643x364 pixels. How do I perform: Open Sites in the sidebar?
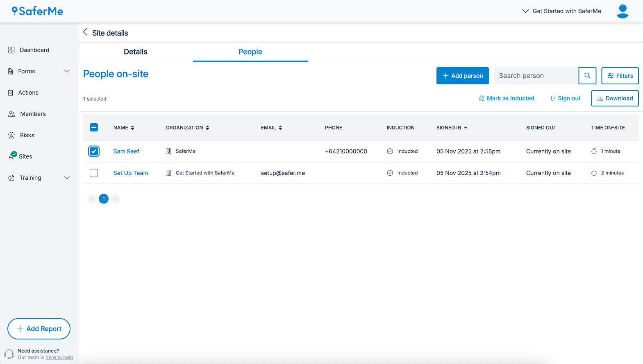25,156
